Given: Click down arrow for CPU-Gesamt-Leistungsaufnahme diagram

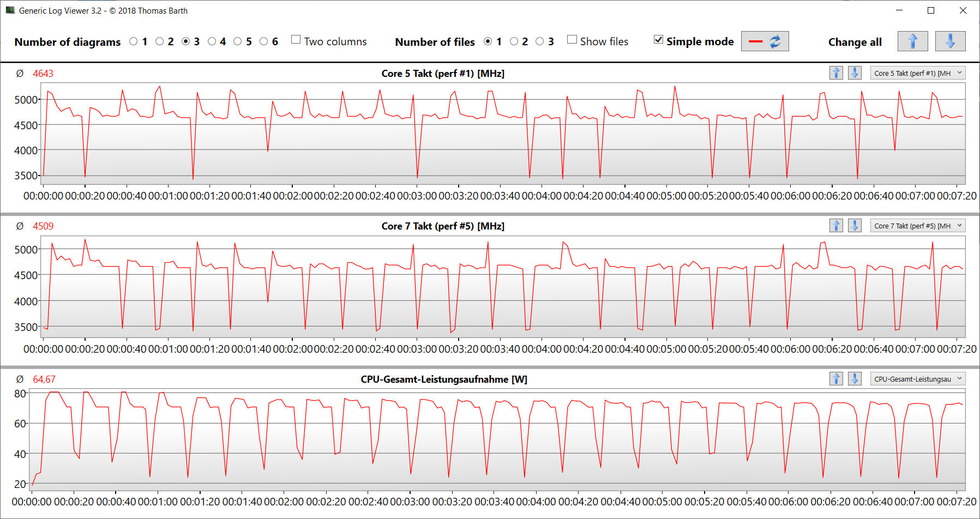Looking at the screenshot, I should pos(855,379).
